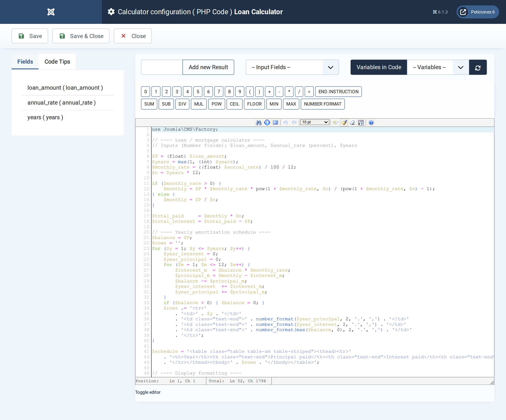Click the ab autocomplete icon in editor

click(x=335, y=122)
